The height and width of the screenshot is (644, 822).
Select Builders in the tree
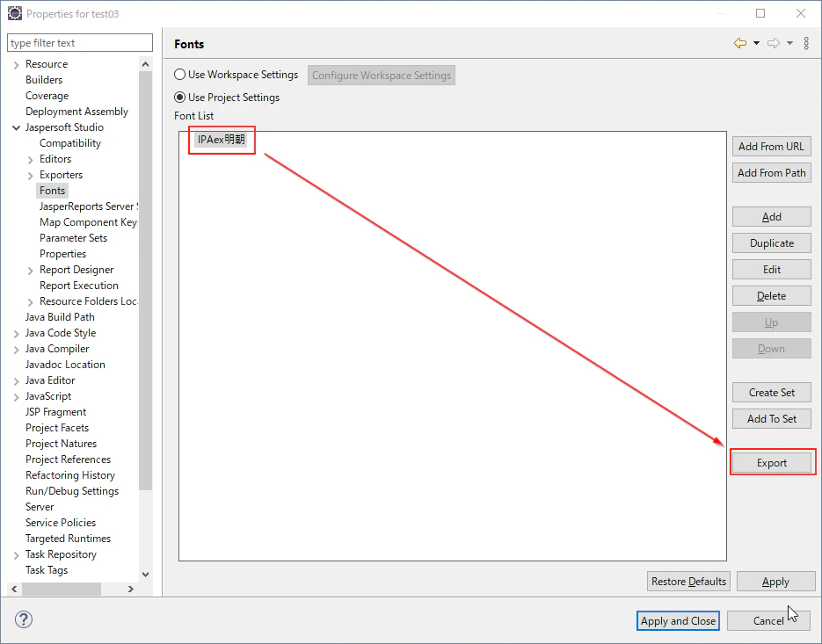(44, 80)
